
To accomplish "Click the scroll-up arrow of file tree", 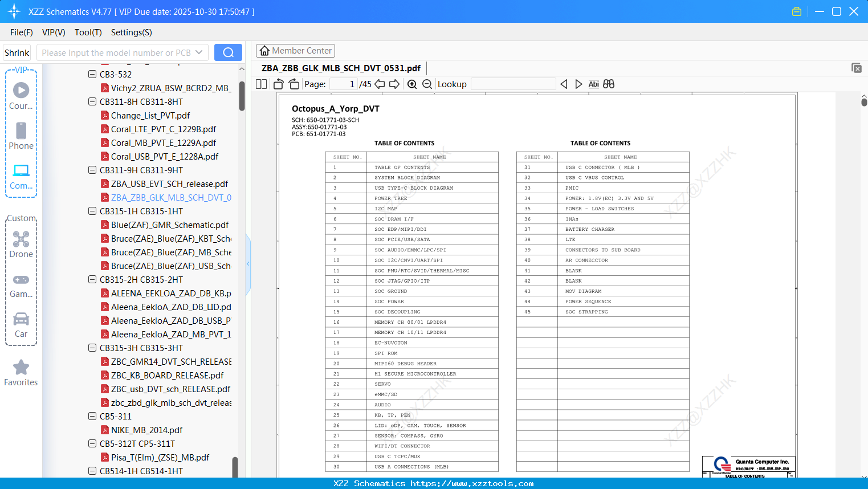I will pyautogui.click(x=242, y=69).
